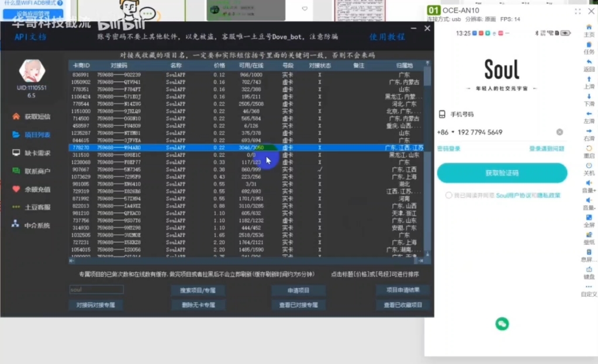Click the 可用/在线 column header

tap(251, 65)
